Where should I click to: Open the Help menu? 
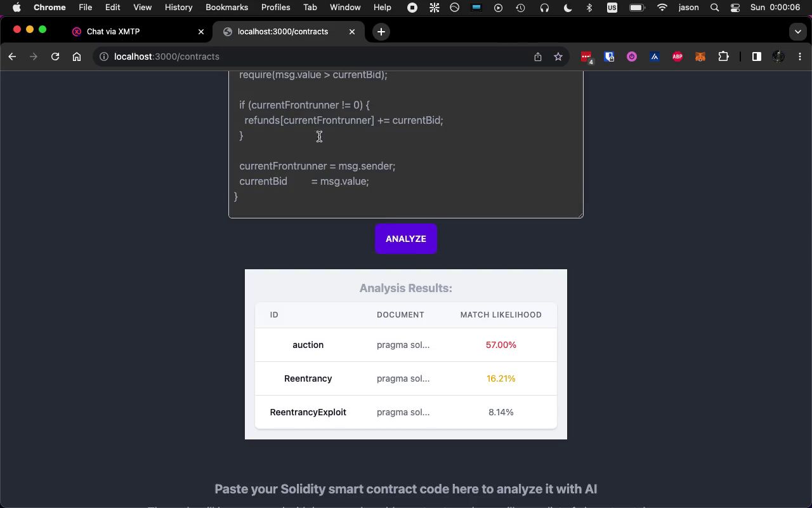pyautogui.click(x=382, y=8)
